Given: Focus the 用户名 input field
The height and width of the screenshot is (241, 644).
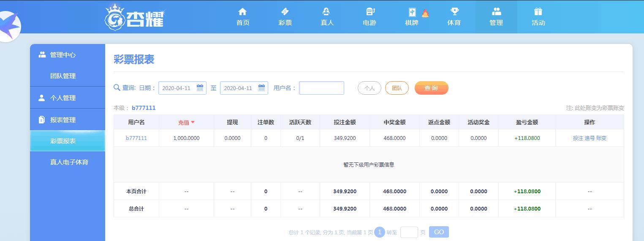Looking at the screenshot, I should pyautogui.click(x=321, y=88).
